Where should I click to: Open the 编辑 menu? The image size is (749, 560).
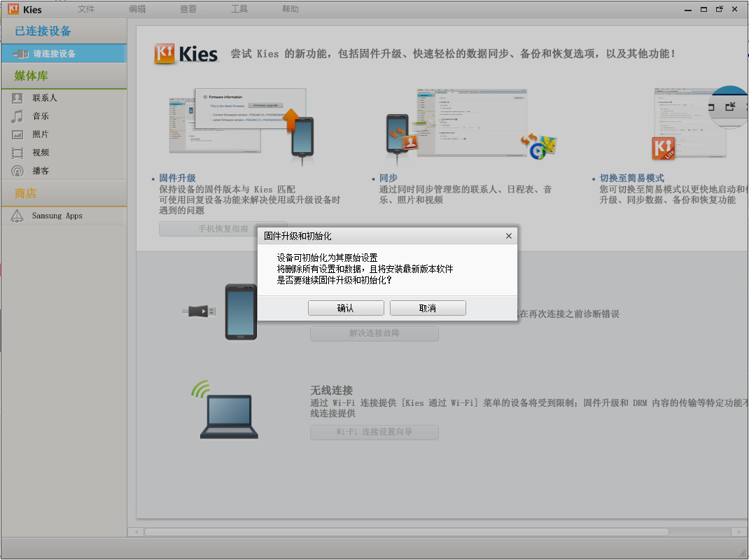pos(137,9)
